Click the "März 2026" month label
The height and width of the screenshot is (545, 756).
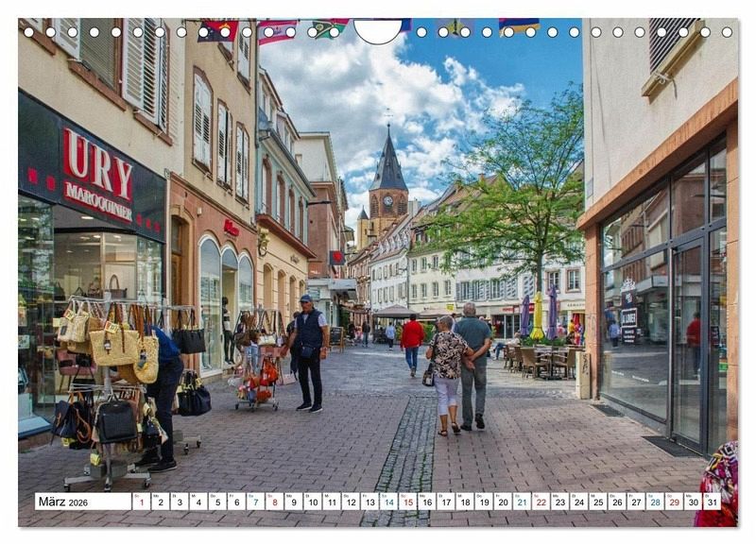pos(63,502)
